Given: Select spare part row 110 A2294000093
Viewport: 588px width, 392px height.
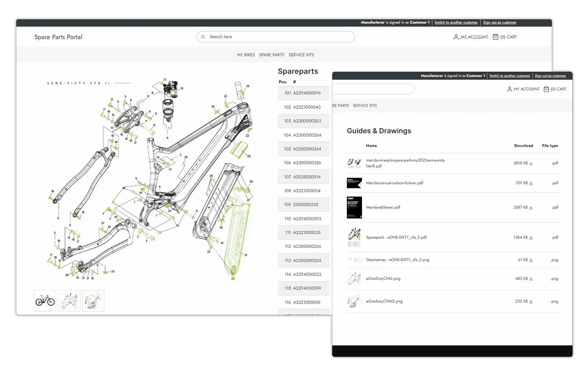Looking at the screenshot, I should click(x=303, y=219).
